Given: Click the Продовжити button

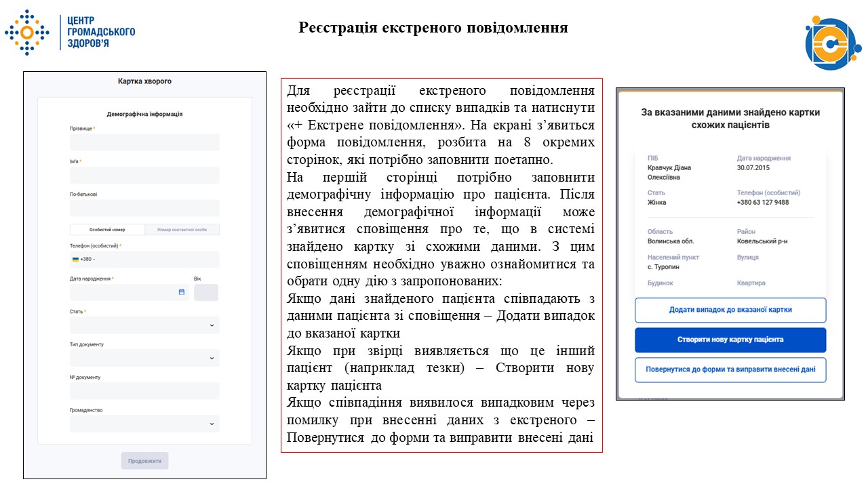Looking at the screenshot, I should click(x=144, y=460).
